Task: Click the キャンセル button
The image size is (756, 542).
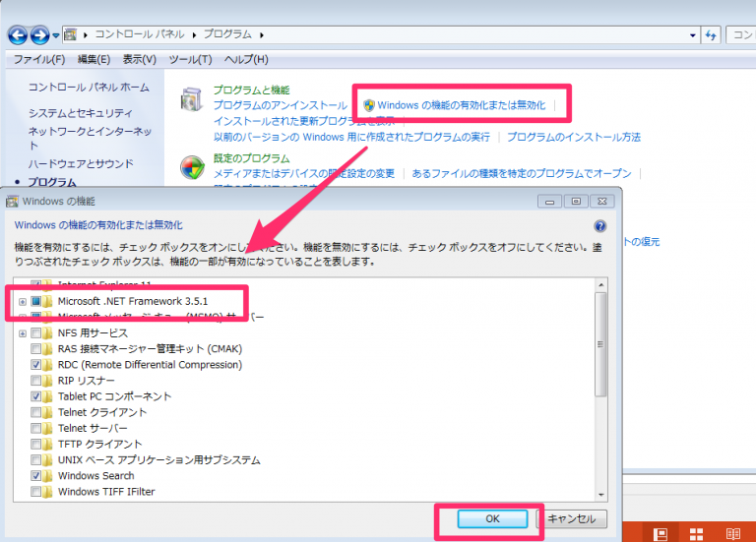Action: coord(572,518)
